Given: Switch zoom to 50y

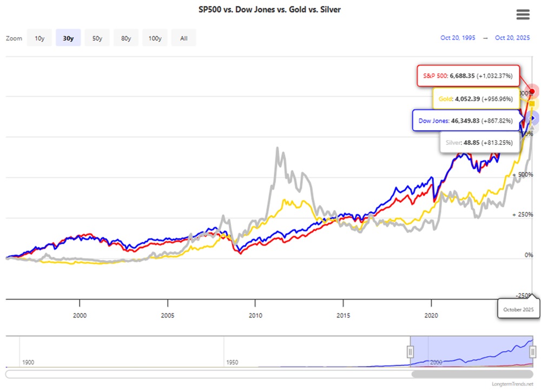Looking at the screenshot, I should pyautogui.click(x=97, y=38).
